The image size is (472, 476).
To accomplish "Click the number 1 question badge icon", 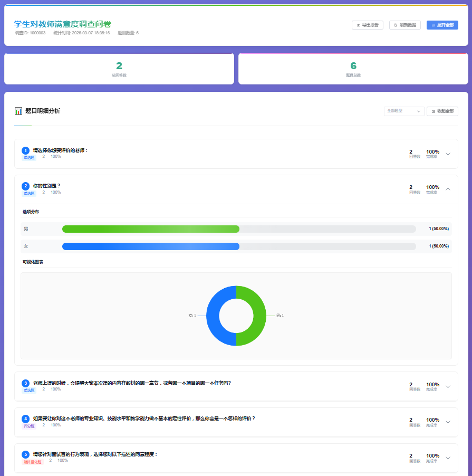I will (25, 150).
